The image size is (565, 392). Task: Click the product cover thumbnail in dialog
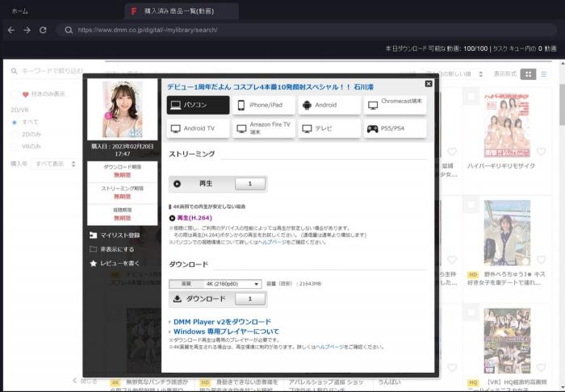click(x=122, y=109)
